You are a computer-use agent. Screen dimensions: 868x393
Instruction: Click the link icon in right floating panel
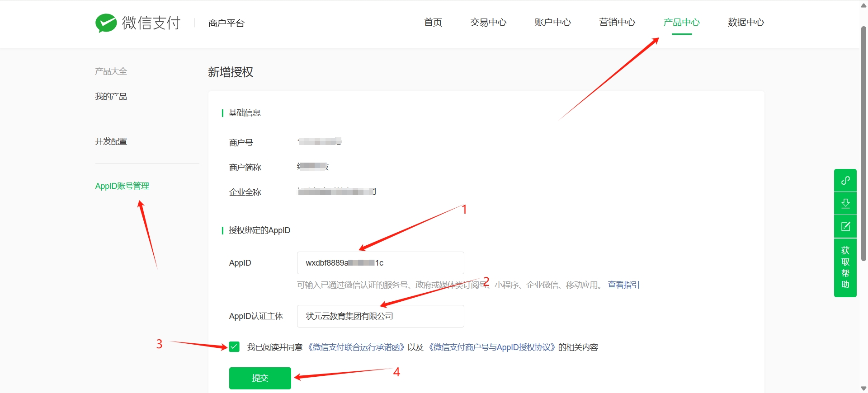[x=845, y=180]
